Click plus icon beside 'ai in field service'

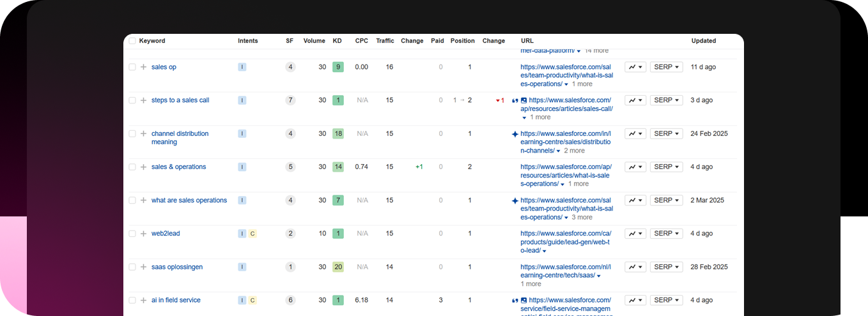143,300
